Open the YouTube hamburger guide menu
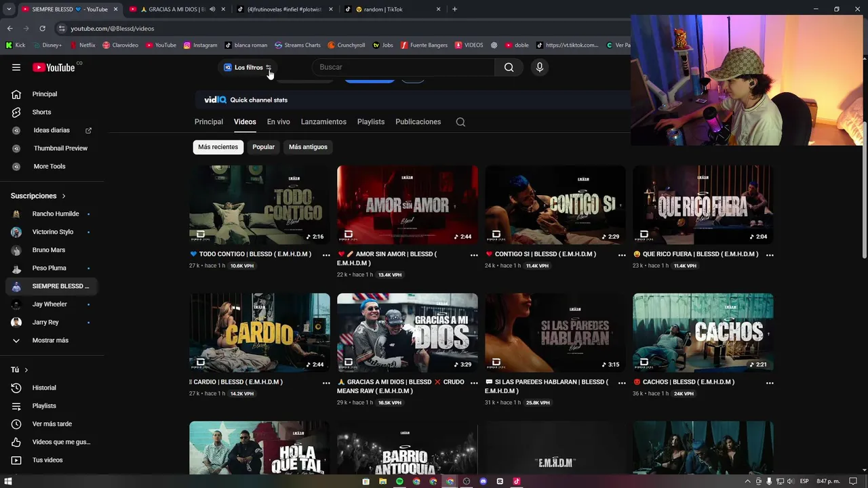Image resolution: width=868 pixels, height=488 pixels. [x=16, y=67]
